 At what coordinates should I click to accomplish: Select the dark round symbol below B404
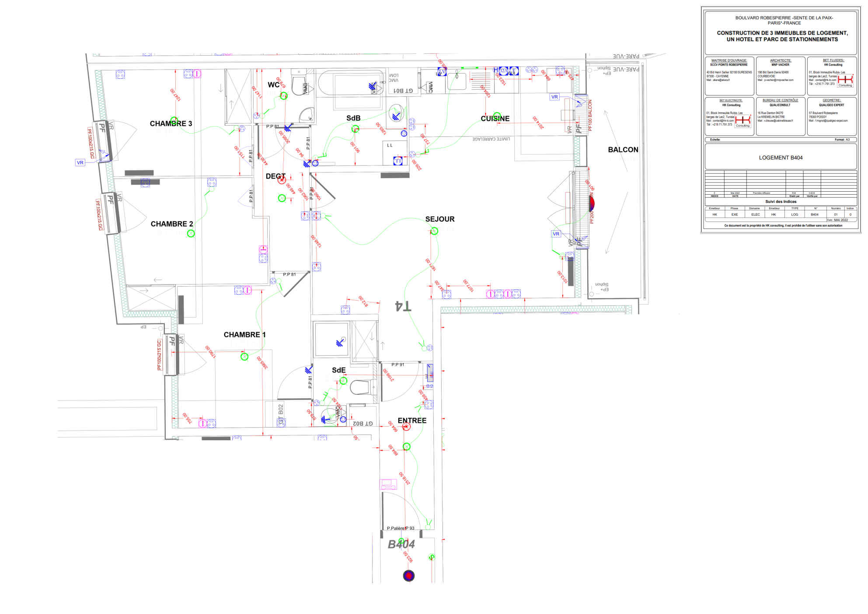(408, 575)
